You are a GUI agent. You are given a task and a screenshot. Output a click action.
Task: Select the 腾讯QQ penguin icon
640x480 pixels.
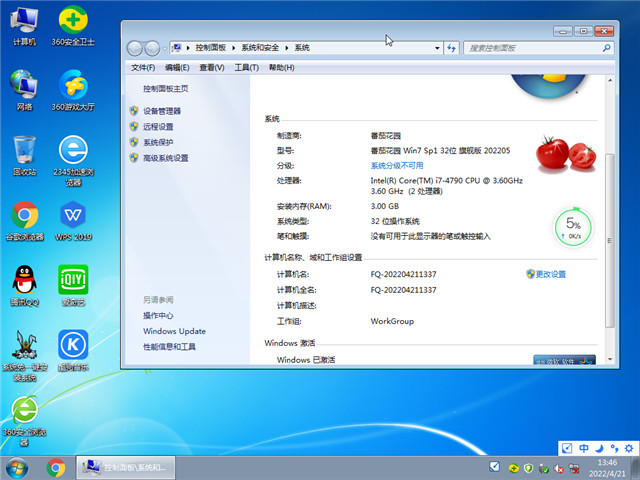[24, 285]
